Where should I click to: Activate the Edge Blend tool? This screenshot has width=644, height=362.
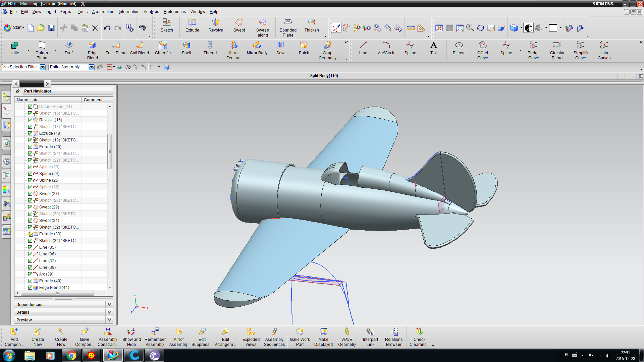point(92,46)
